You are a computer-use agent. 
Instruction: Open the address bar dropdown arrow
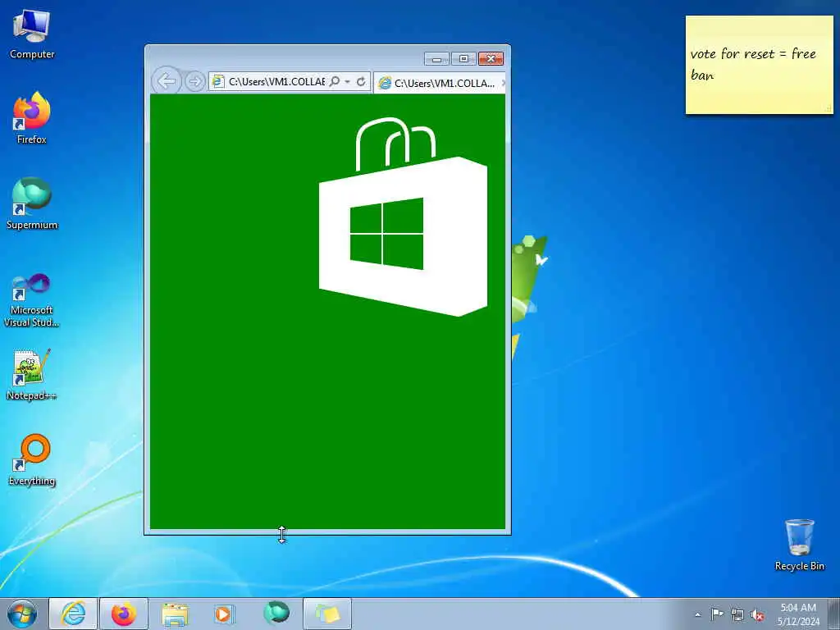(x=347, y=81)
